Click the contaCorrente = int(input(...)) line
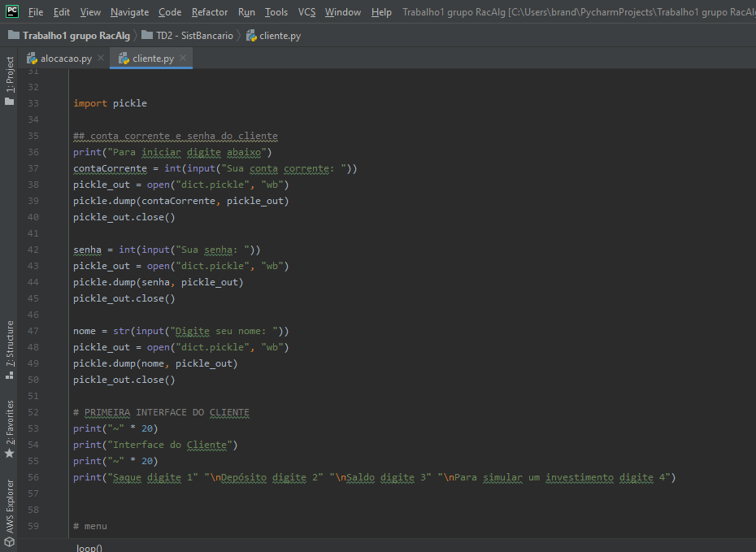Image resolution: width=756 pixels, height=552 pixels. 215,168
